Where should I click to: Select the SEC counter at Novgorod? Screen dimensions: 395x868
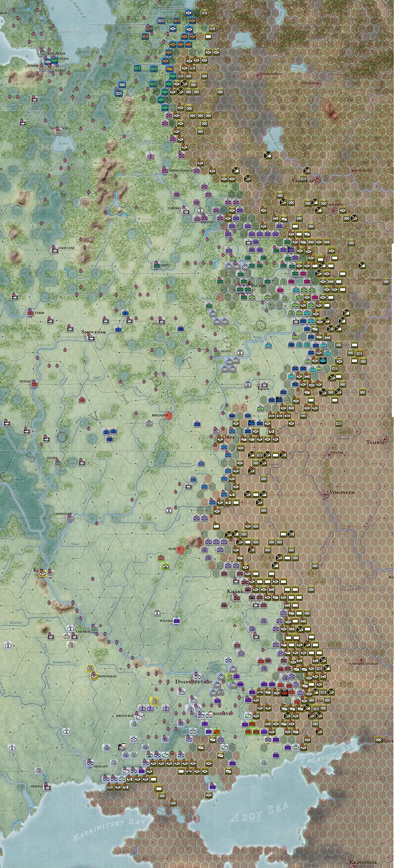pos(59,132)
